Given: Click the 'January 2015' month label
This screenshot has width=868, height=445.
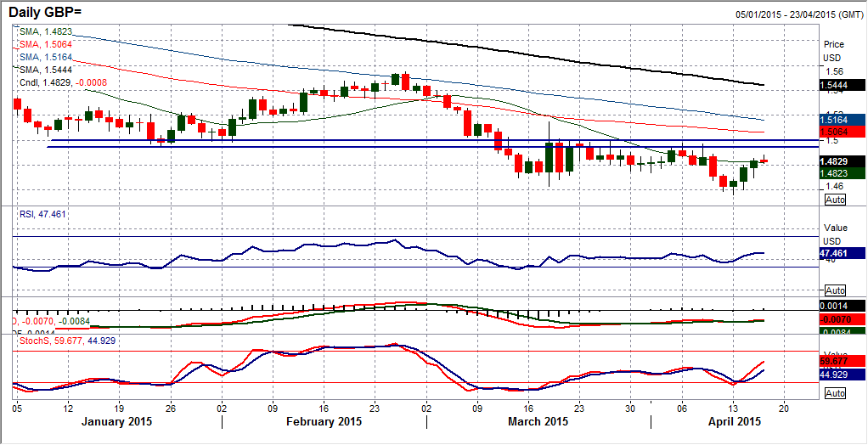Looking at the screenshot, I should [x=116, y=421].
